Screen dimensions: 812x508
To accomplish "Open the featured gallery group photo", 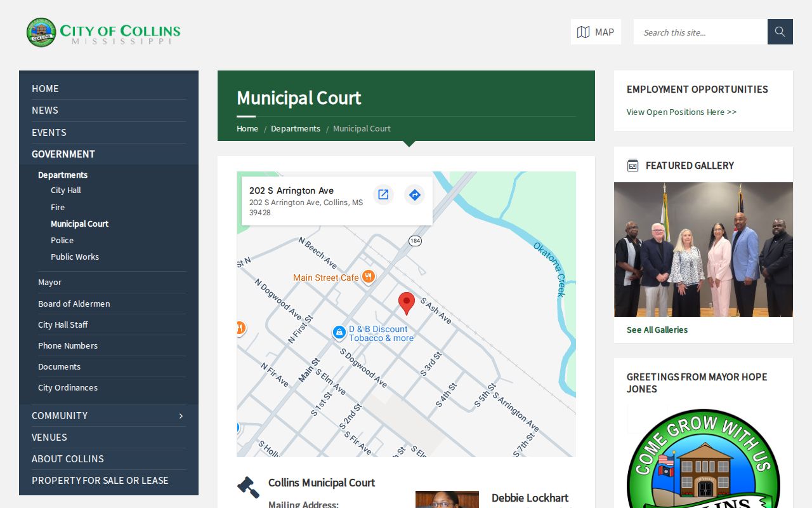I will 704,250.
